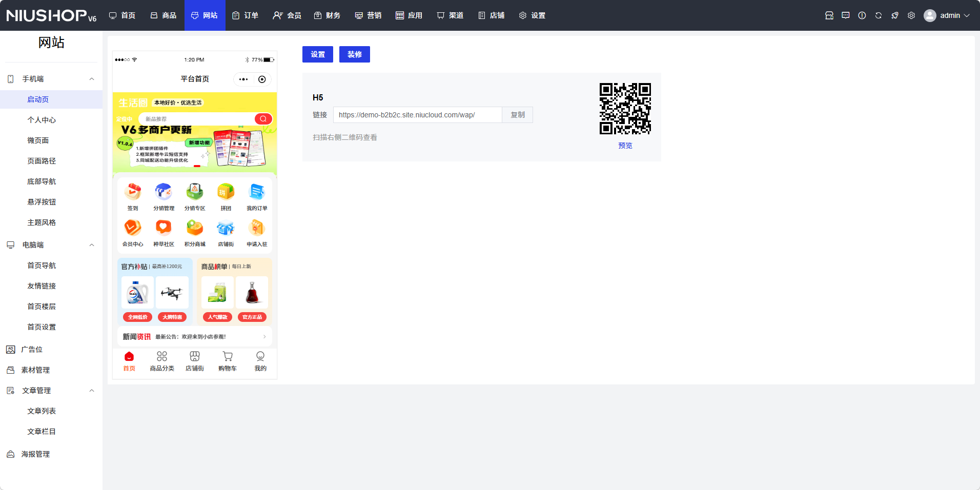Screen dimensions: 980x490
Task: Tap the 种草社区 icon in the phone preview
Action: coord(164,228)
